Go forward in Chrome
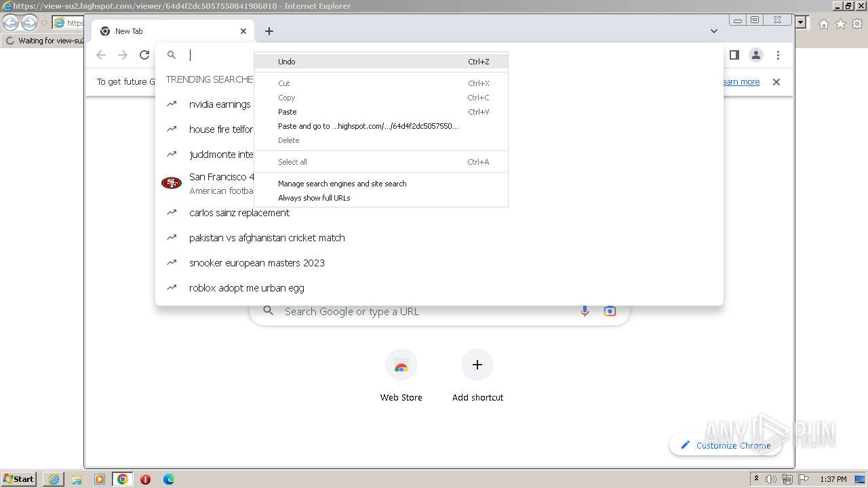The height and width of the screenshot is (488, 868). click(123, 55)
